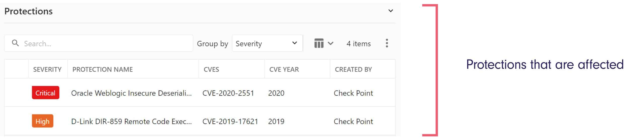
Task: Click the 4 items count label
Action: [x=358, y=44]
